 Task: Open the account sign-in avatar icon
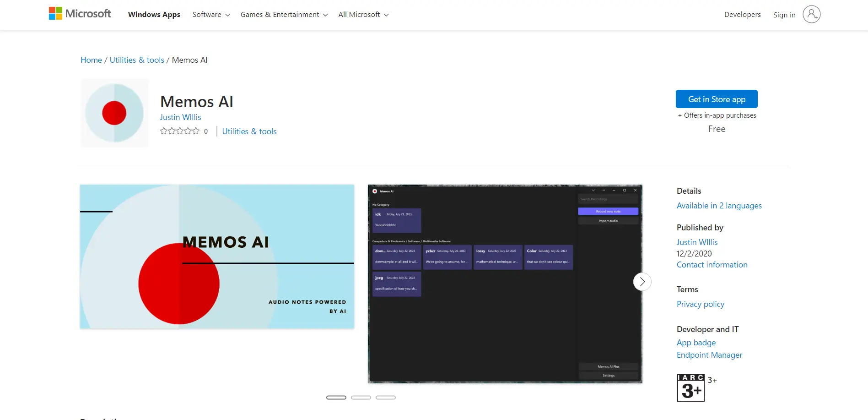(x=811, y=14)
